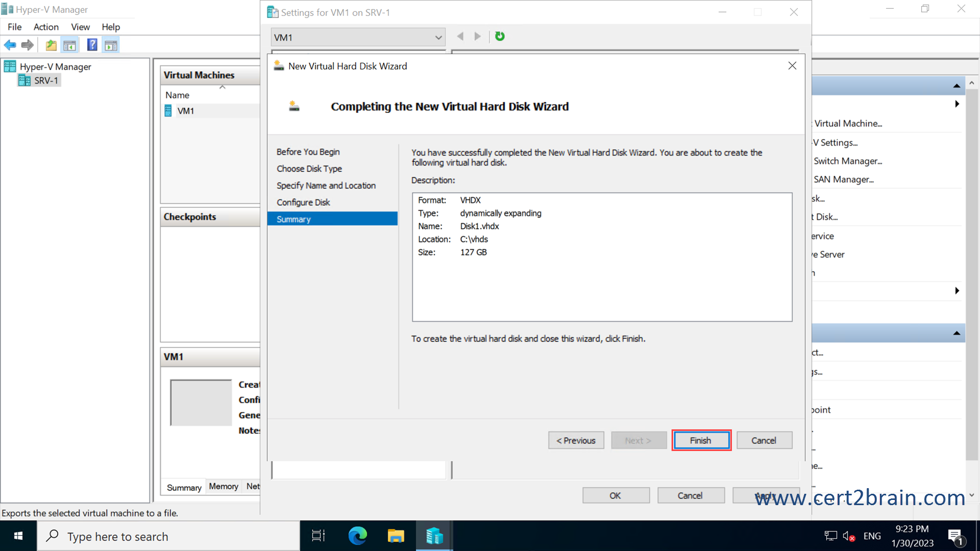
Task: Open the VM1 dropdown in Settings window
Action: point(358,37)
